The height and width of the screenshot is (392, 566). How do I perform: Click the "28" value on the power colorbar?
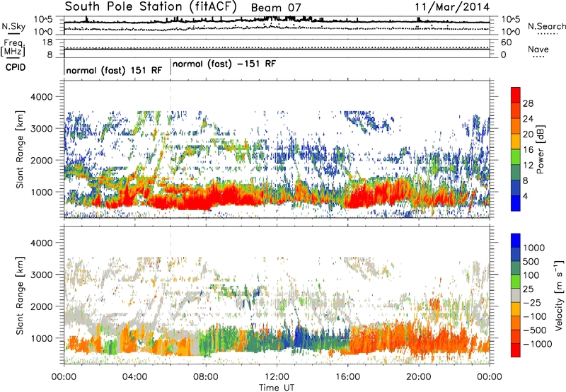point(528,103)
